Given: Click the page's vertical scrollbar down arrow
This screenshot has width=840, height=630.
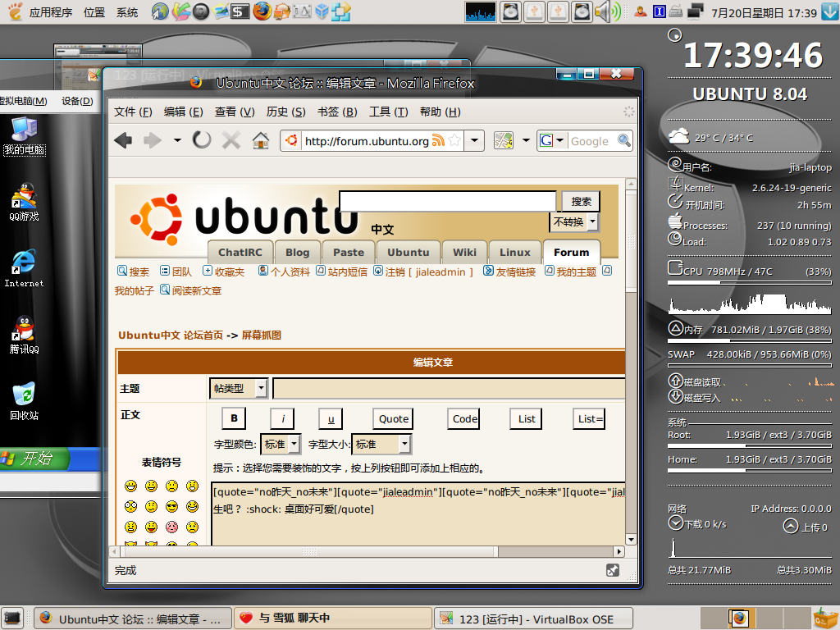Looking at the screenshot, I should (x=631, y=540).
